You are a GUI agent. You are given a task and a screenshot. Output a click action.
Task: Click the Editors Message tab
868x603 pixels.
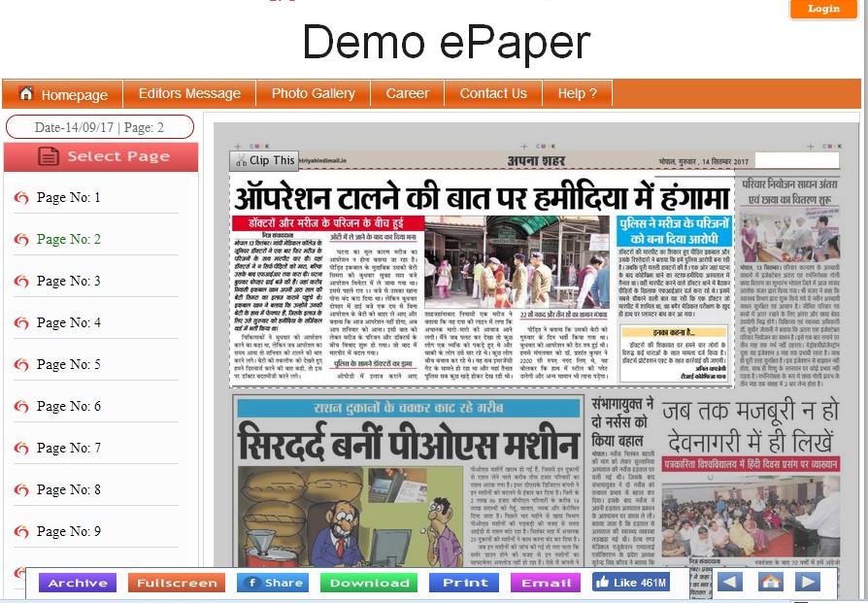189,94
